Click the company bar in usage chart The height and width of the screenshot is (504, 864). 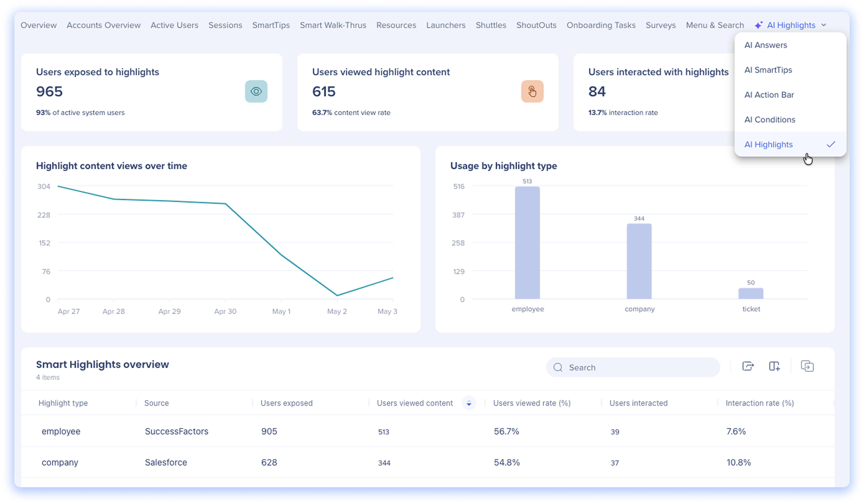point(639,261)
